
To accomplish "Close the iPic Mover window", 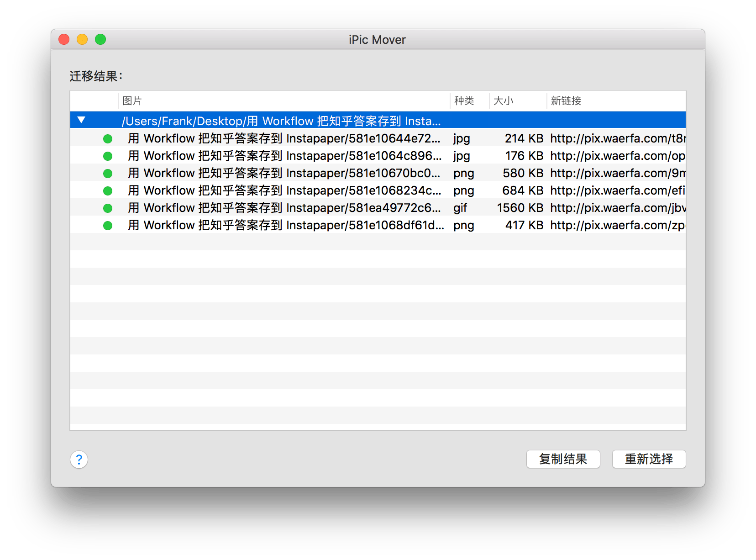I will (x=64, y=39).
